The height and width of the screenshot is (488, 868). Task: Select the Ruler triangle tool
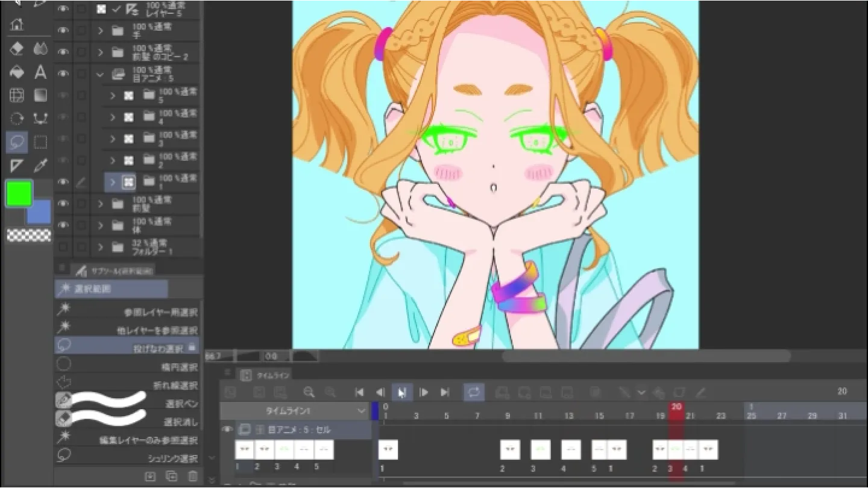pos(17,165)
